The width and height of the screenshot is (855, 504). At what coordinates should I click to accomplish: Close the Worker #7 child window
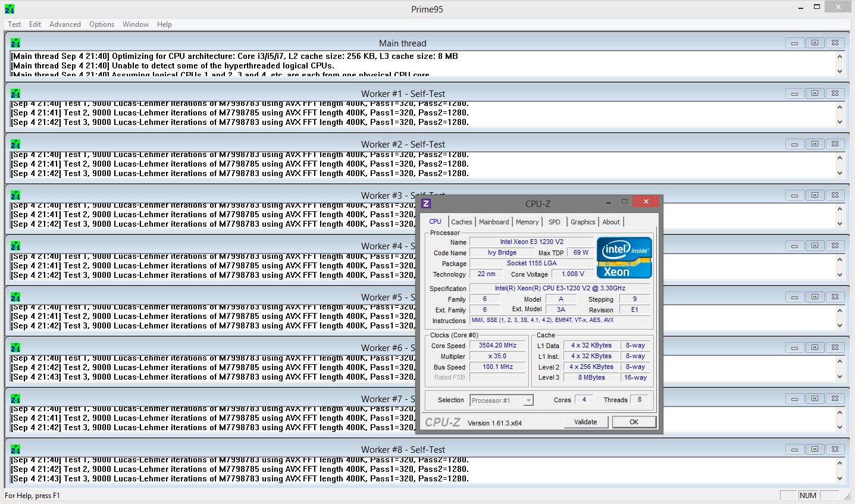tap(835, 399)
